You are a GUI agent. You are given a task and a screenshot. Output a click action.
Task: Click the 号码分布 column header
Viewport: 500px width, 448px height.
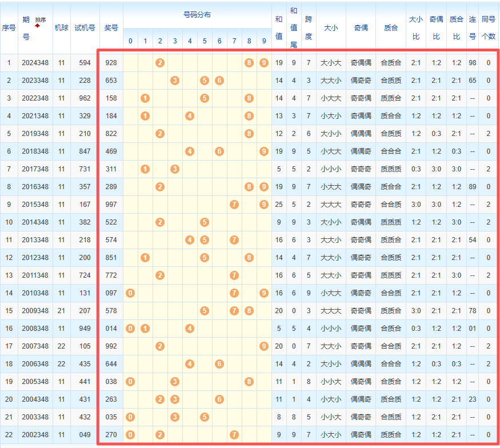pyautogui.click(x=197, y=15)
